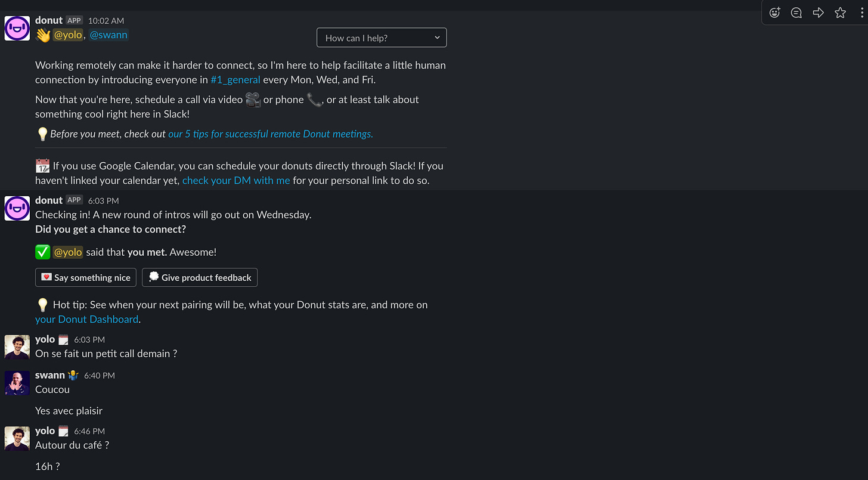Open more actions three-dot menu
The image size is (868, 480).
pos(862,13)
